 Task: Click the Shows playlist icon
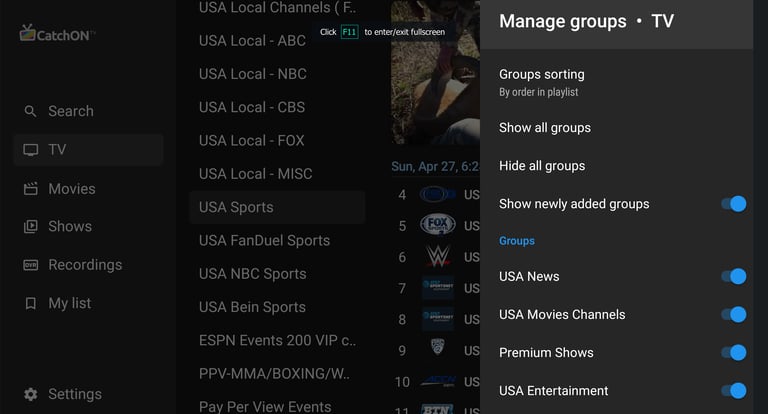[x=30, y=226]
